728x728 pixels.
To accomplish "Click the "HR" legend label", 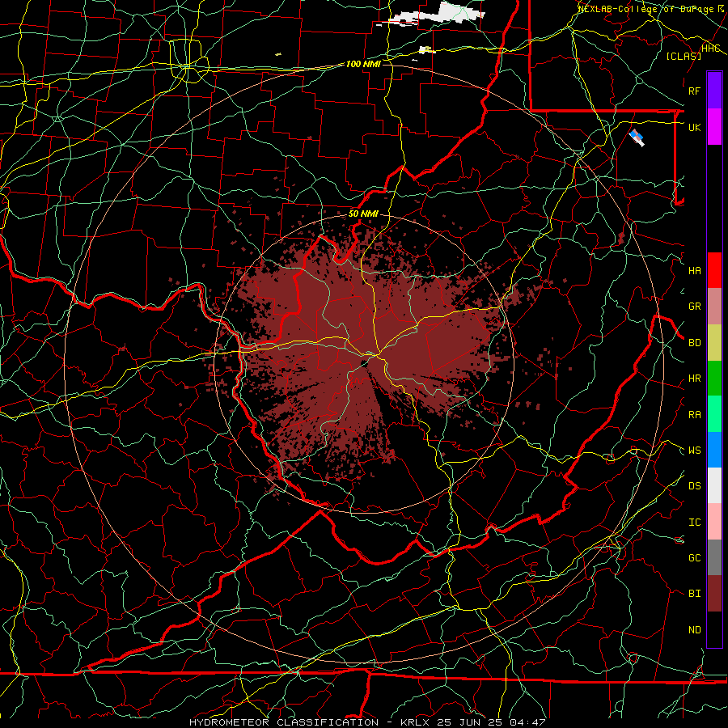I will pos(694,379).
